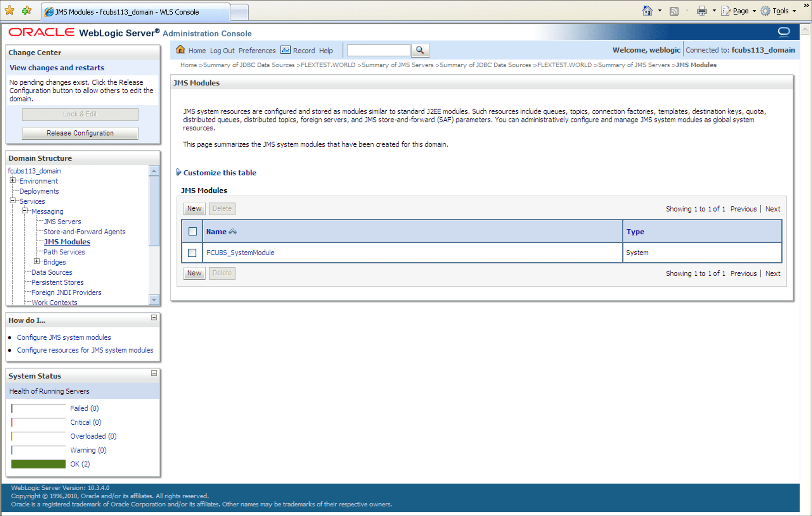Click the Add to Favorites star icon
This screenshot has height=516, width=812.
[x=26, y=11]
